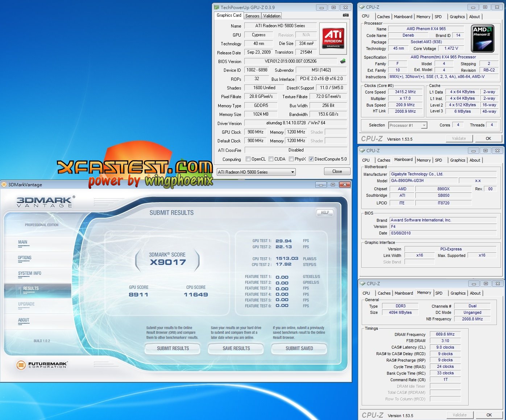Click the ATI Radeon Graphics logo
Viewport: 506px width, 420px height.
[x=333, y=38]
